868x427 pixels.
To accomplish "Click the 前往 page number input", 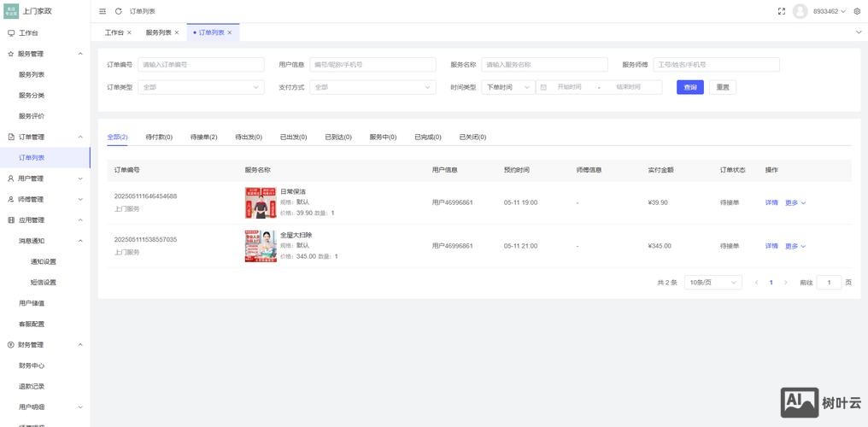I will click(x=830, y=283).
